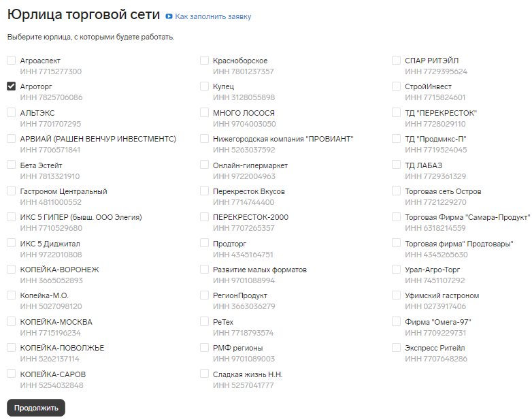Tick the Онлайн-гипермаркет checkbox
Screen dimensions: 532x420
pyautogui.click(x=204, y=165)
